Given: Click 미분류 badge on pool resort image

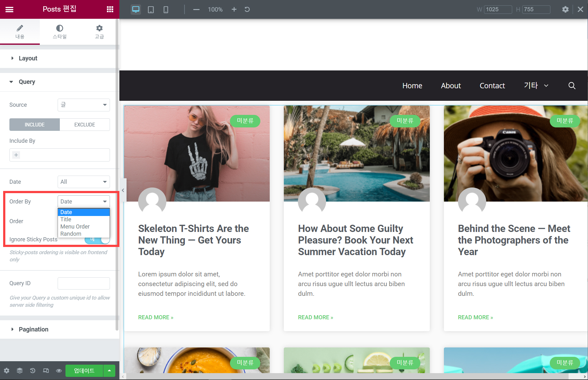Looking at the screenshot, I should tap(405, 121).
